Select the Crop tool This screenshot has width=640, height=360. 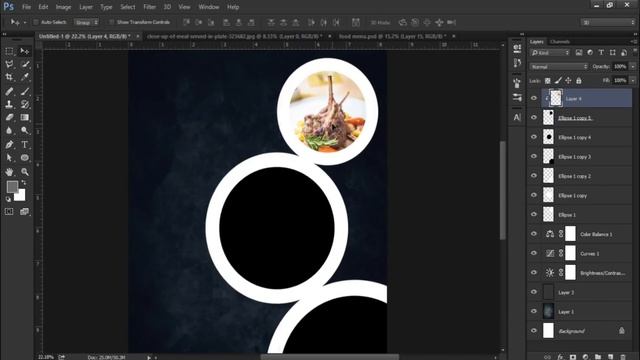point(9,77)
